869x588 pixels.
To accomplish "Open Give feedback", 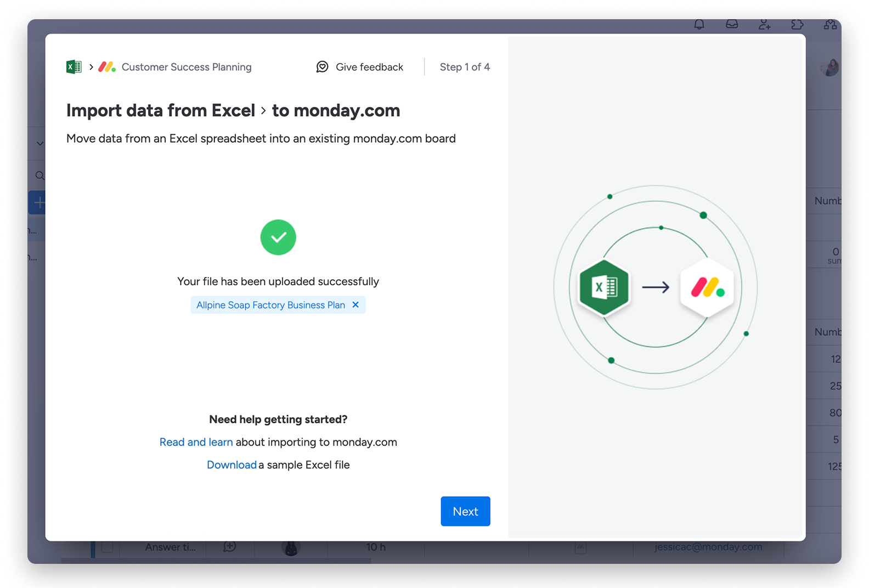I will coord(360,67).
